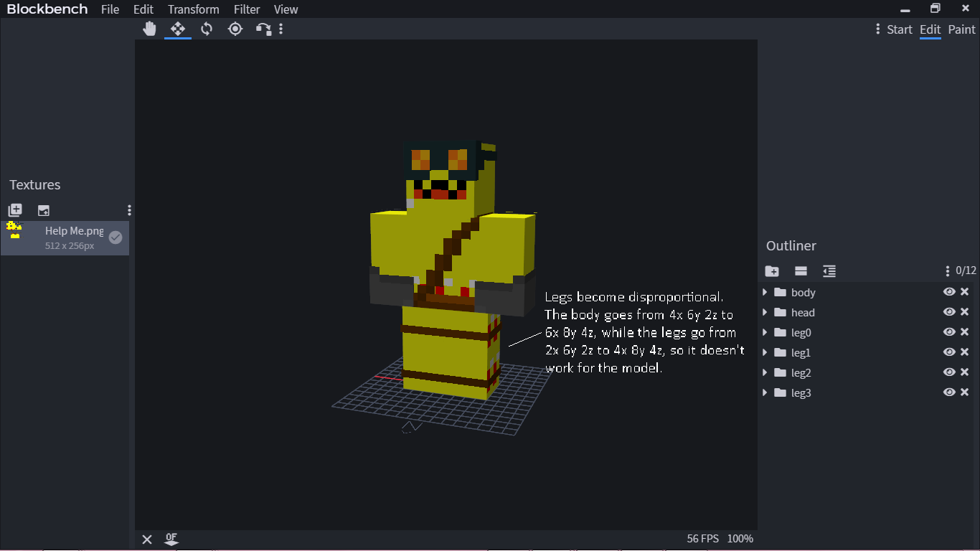Switch to Paint mode

coord(961,29)
